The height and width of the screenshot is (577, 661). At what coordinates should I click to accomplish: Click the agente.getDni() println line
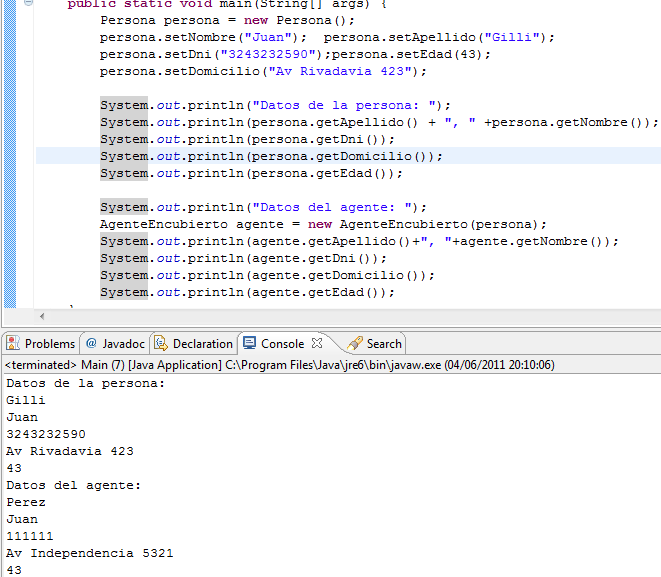point(243,258)
